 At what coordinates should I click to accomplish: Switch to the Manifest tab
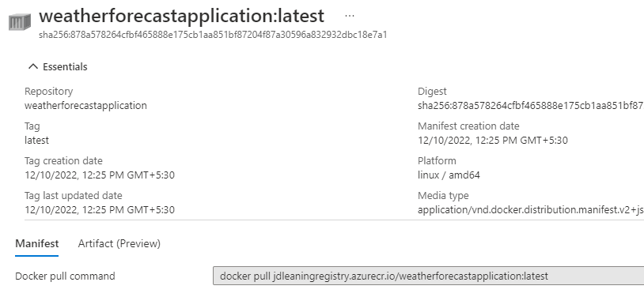point(37,243)
